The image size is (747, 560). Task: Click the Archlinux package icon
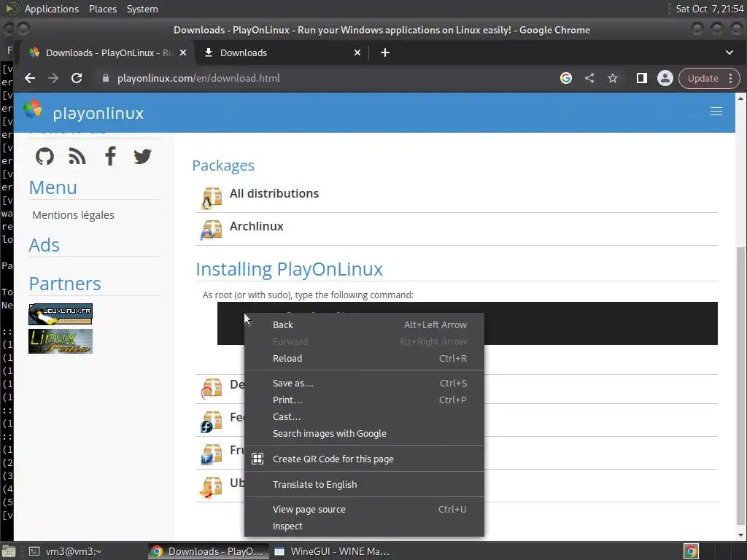tap(212, 230)
